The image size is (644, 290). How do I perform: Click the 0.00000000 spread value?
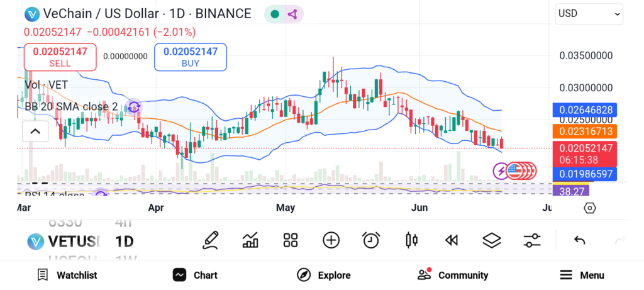pos(125,56)
